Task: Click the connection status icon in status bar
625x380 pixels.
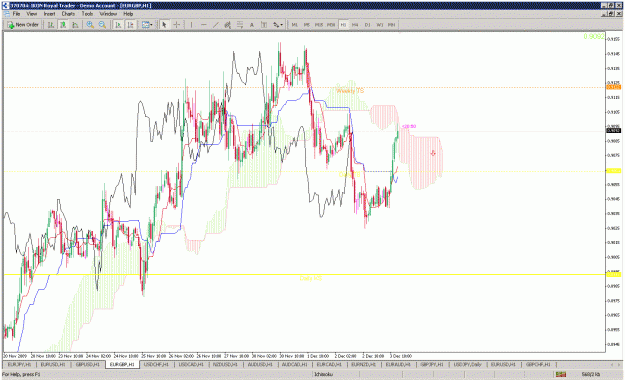Action: tap(561, 374)
